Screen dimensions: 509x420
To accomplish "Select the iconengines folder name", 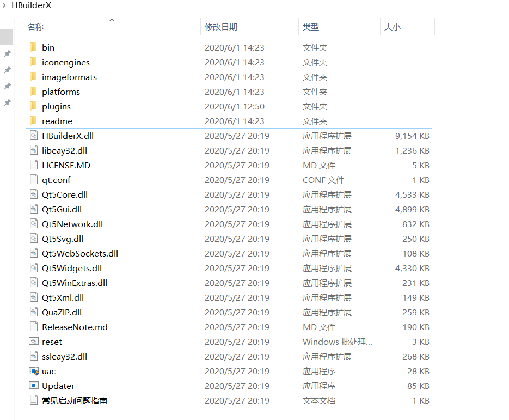I will [65, 62].
